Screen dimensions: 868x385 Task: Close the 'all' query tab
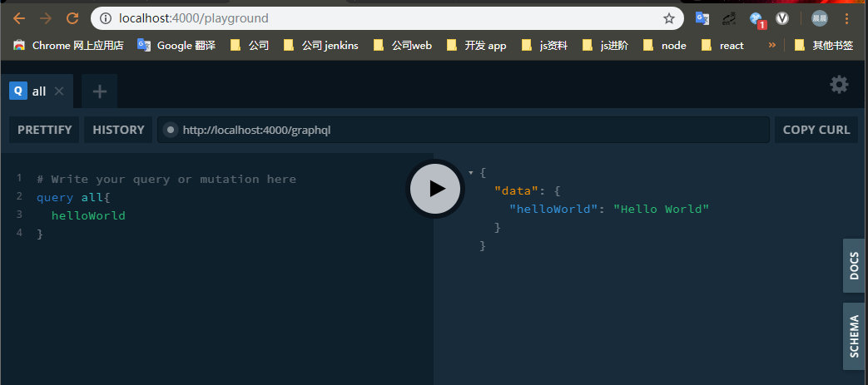coord(59,91)
